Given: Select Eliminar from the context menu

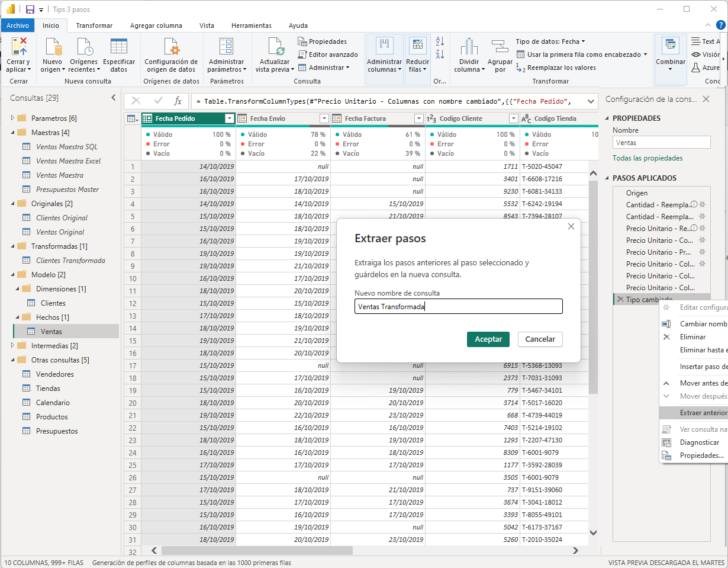Looking at the screenshot, I should point(692,337).
